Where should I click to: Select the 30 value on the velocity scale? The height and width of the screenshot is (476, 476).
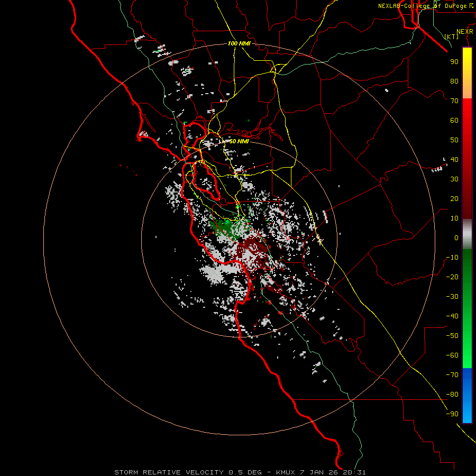coord(454,179)
